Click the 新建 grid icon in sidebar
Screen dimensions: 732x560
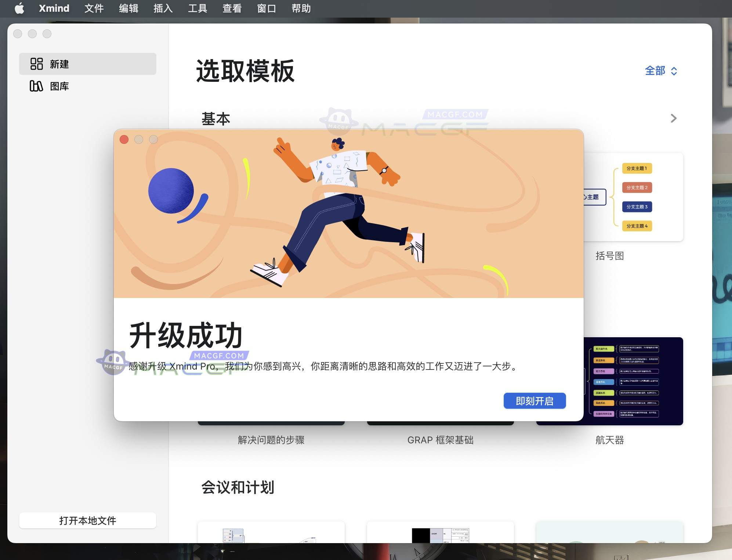36,64
